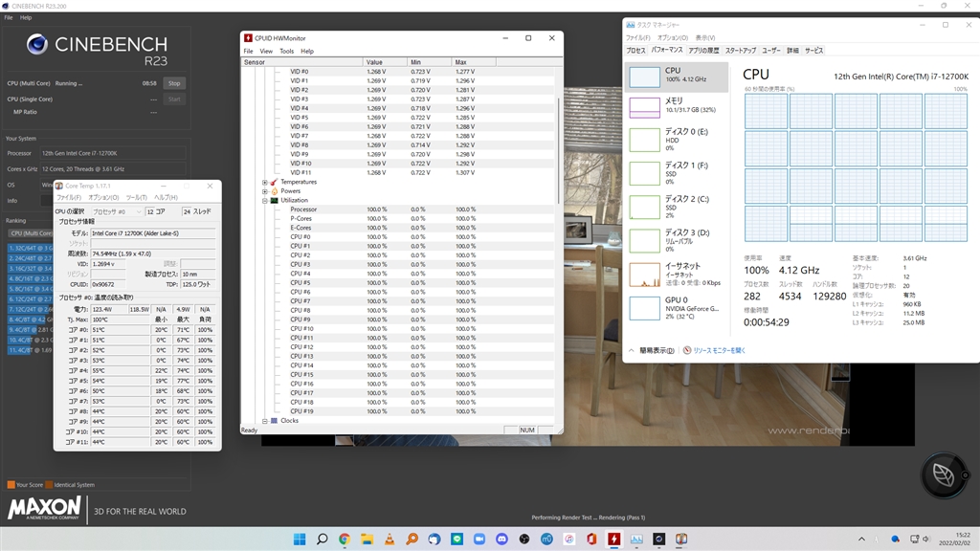The width and height of the screenshot is (980, 551).
Task: Click the Max column header in HWMonitor
Action: point(474,62)
